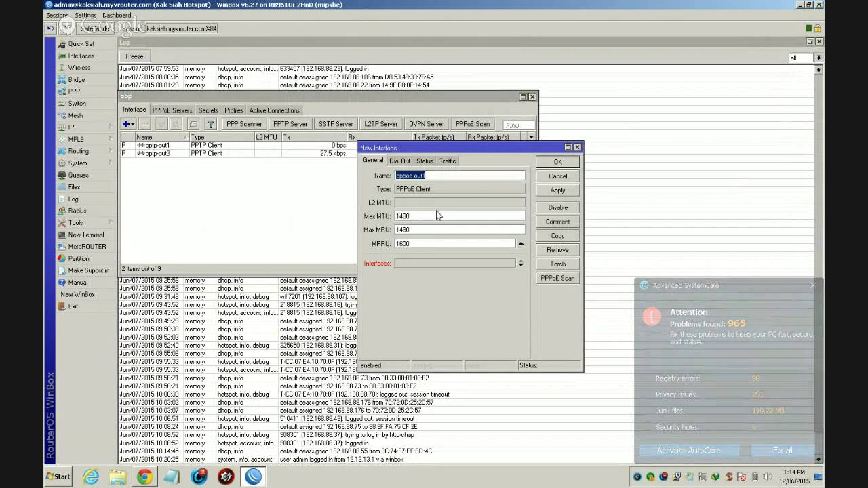The width and height of the screenshot is (868, 488).
Task: Expand the System submenu
Action: click(x=111, y=163)
